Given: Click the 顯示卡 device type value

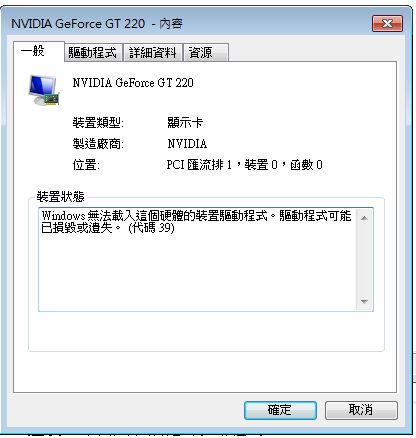Looking at the screenshot, I should (x=185, y=123).
